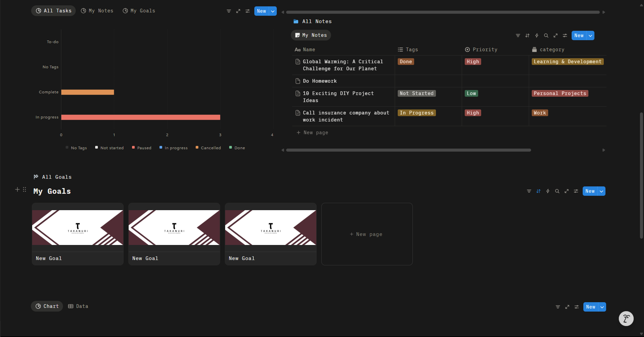This screenshot has width=644, height=337.
Task: Expand All Tasks chart to full page
Action: [238, 11]
